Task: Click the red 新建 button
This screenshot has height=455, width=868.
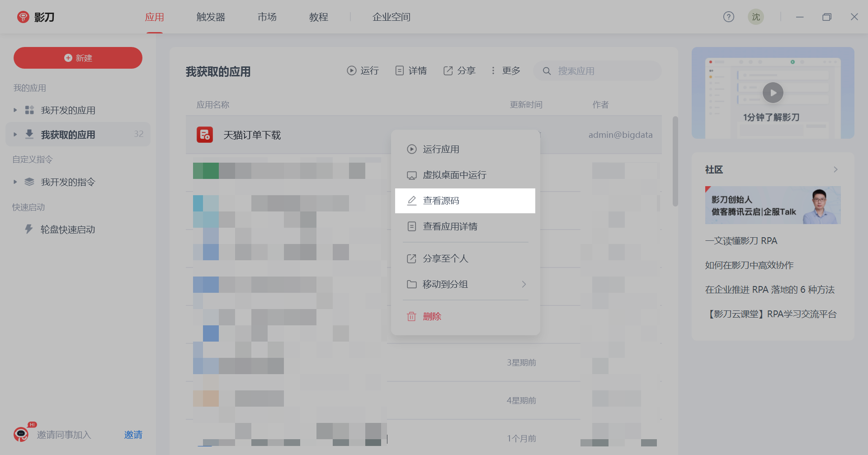Action: click(78, 58)
